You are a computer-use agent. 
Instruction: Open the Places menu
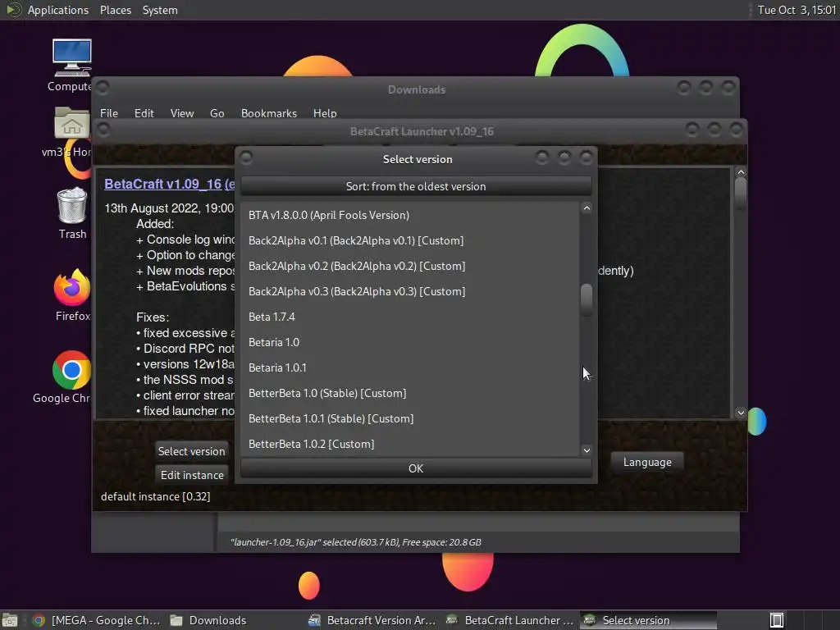[x=115, y=10]
